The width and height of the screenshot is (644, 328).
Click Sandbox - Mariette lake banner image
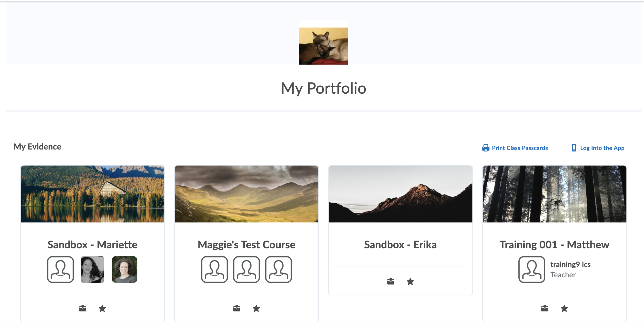click(x=92, y=194)
